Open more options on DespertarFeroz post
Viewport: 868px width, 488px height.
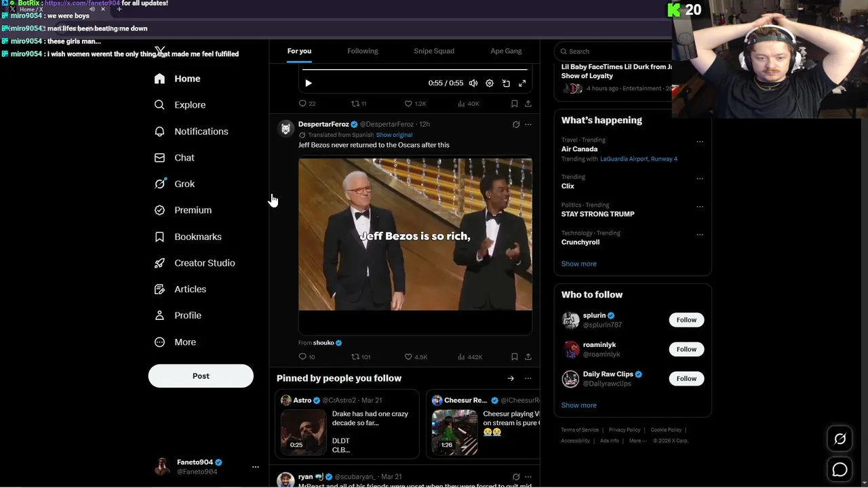(x=528, y=125)
